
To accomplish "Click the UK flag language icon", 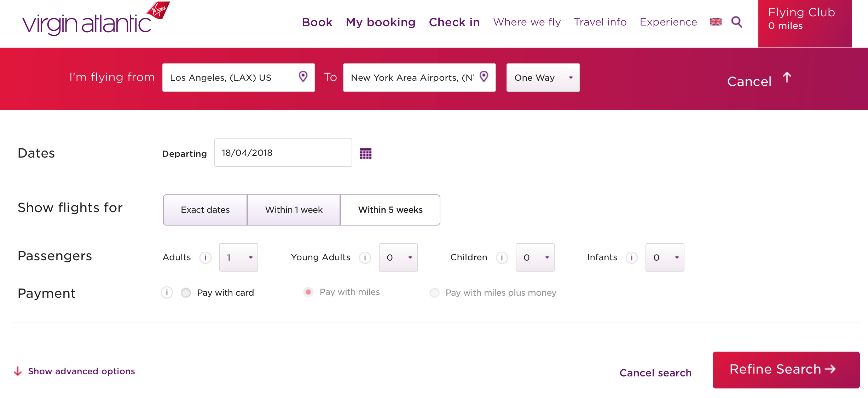I will click(x=715, y=22).
